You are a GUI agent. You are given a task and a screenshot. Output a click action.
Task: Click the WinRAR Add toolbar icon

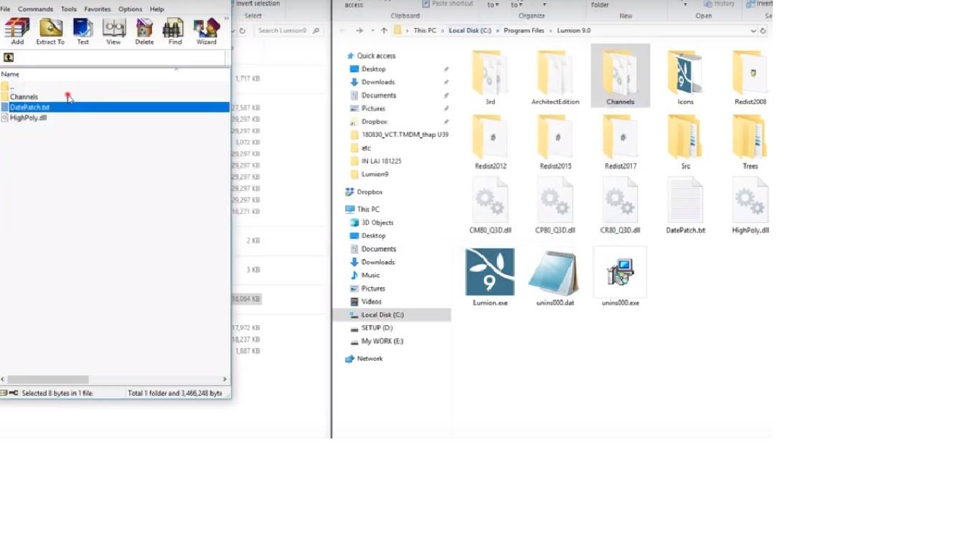pyautogui.click(x=17, y=29)
